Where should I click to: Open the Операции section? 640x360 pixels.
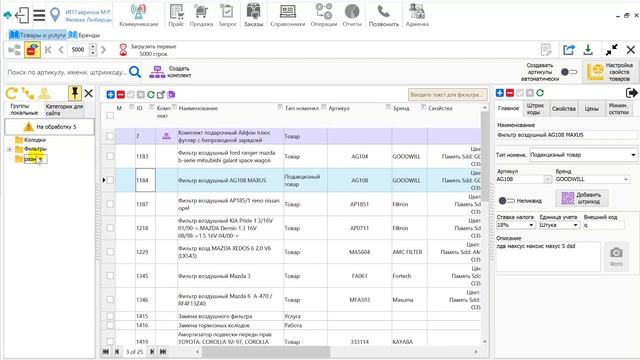coord(324,15)
